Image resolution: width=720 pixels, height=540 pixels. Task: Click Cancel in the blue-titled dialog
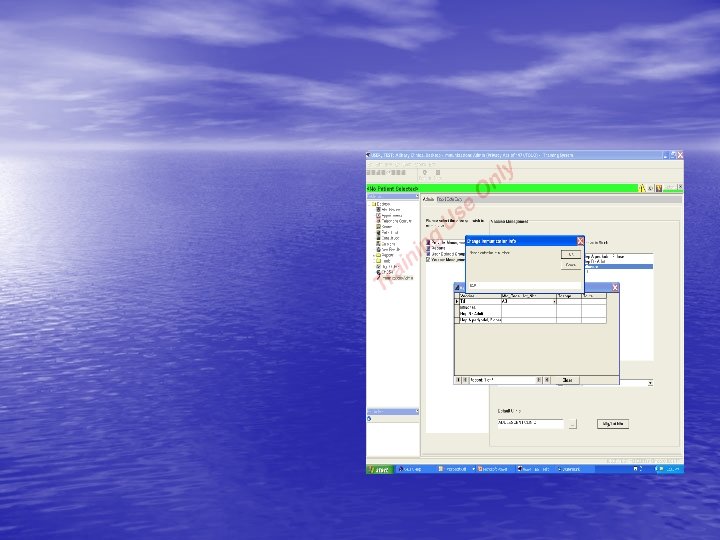click(571, 265)
